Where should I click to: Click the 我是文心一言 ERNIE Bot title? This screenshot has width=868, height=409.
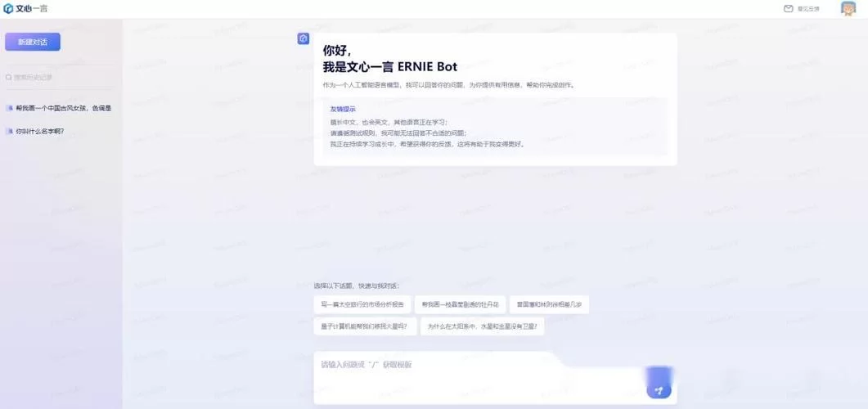390,67
